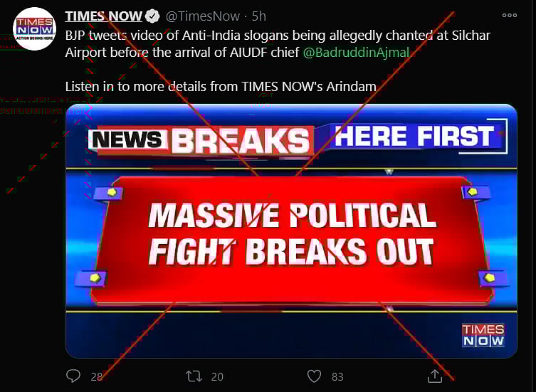536x392 pixels.
Task: Play the Massive Political Fight video thumbnail
Action: (291, 231)
